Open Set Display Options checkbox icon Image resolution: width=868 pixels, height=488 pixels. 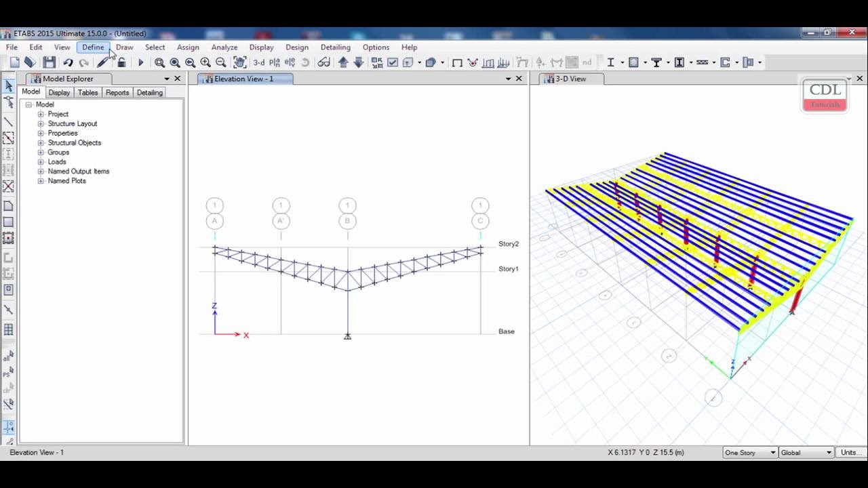393,62
